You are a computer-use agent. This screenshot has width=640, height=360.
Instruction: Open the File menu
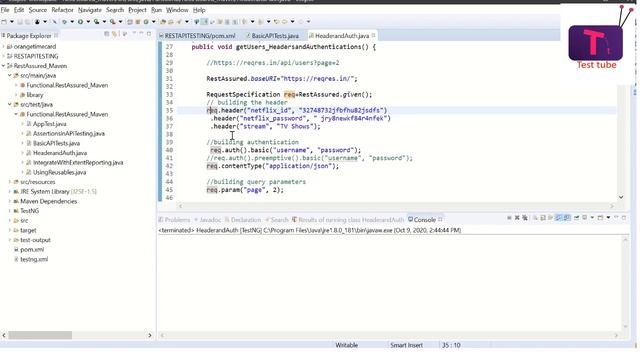click(x=5, y=10)
